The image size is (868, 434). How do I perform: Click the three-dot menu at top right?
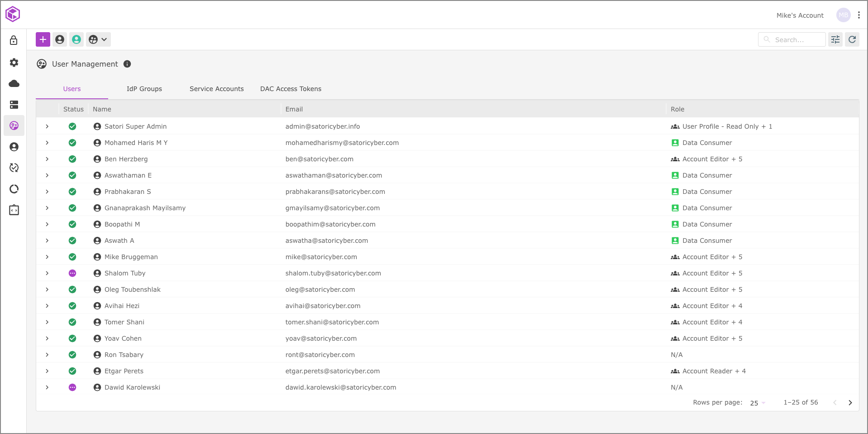(x=858, y=15)
